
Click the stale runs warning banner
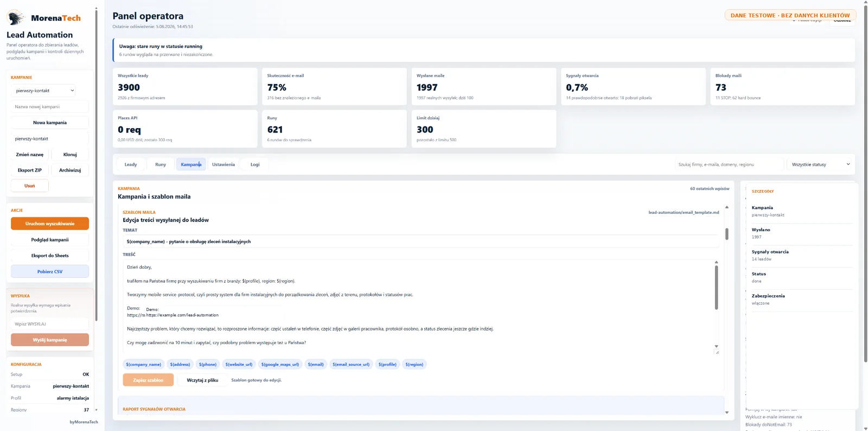pyautogui.click(x=484, y=50)
